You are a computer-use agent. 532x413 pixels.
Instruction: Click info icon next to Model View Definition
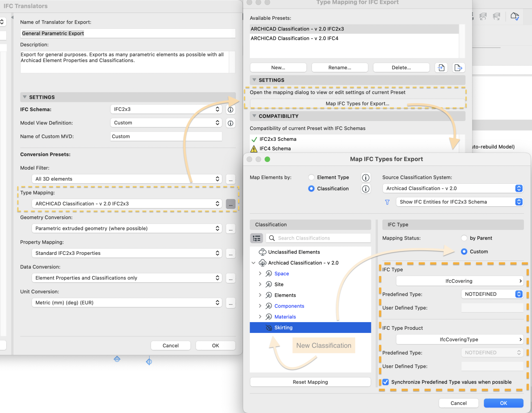pyautogui.click(x=230, y=123)
